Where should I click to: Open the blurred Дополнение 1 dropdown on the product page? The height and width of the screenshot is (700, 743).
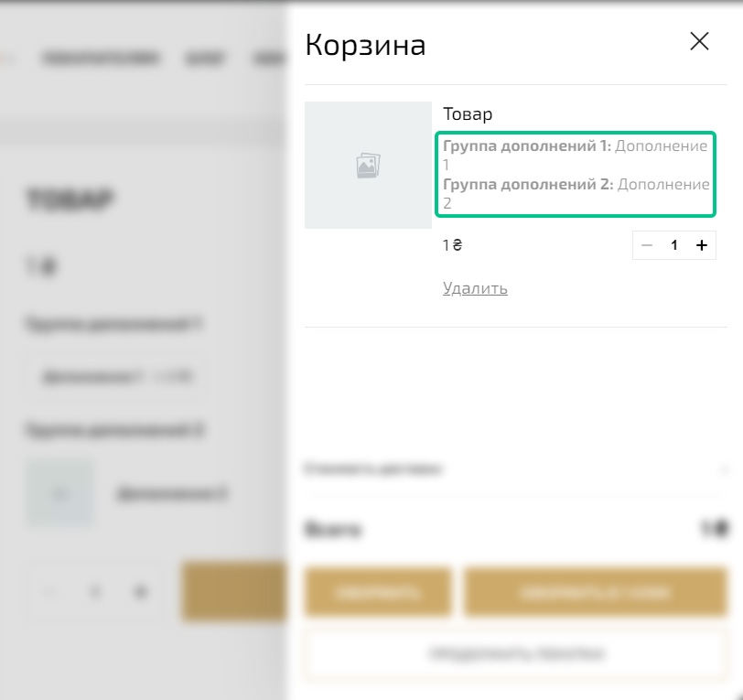[x=116, y=376]
